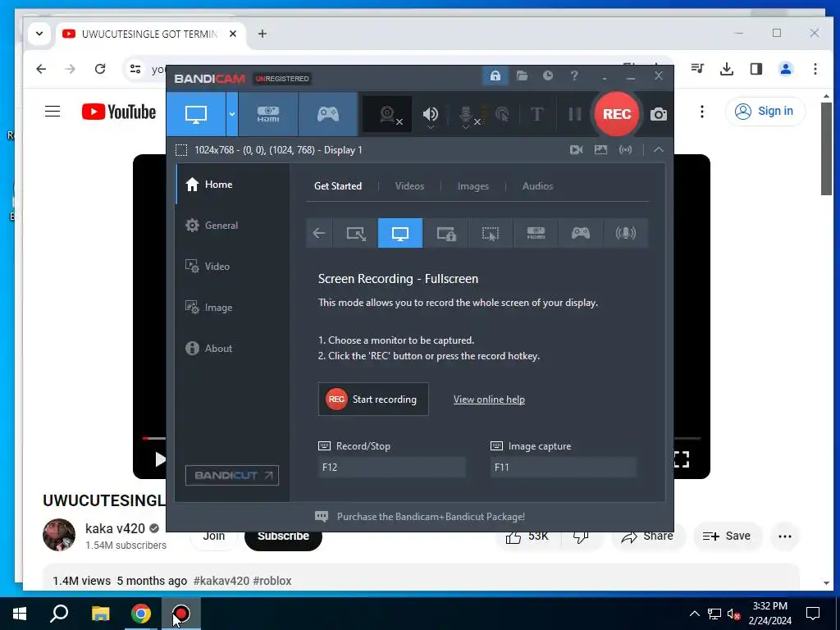Toggle text overlay T icon
The height and width of the screenshot is (630, 840).
click(536, 114)
